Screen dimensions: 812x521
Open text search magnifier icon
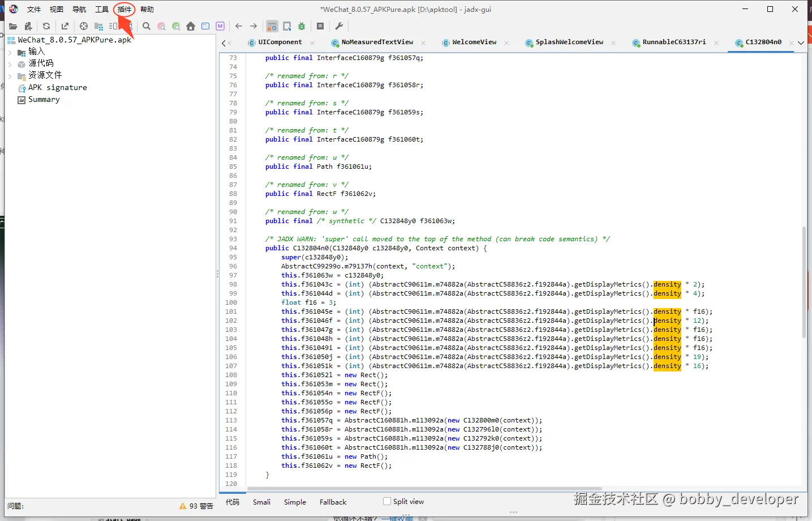tap(147, 26)
